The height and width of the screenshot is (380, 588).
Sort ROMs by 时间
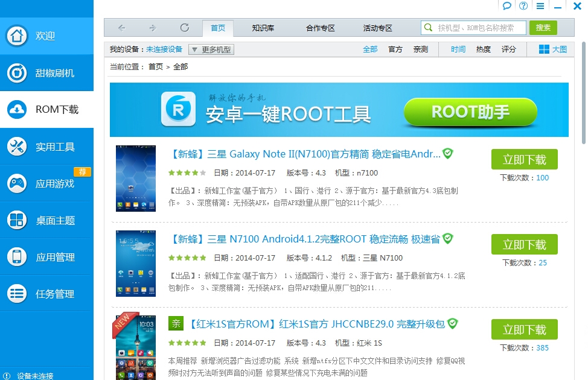click(458, 49)
